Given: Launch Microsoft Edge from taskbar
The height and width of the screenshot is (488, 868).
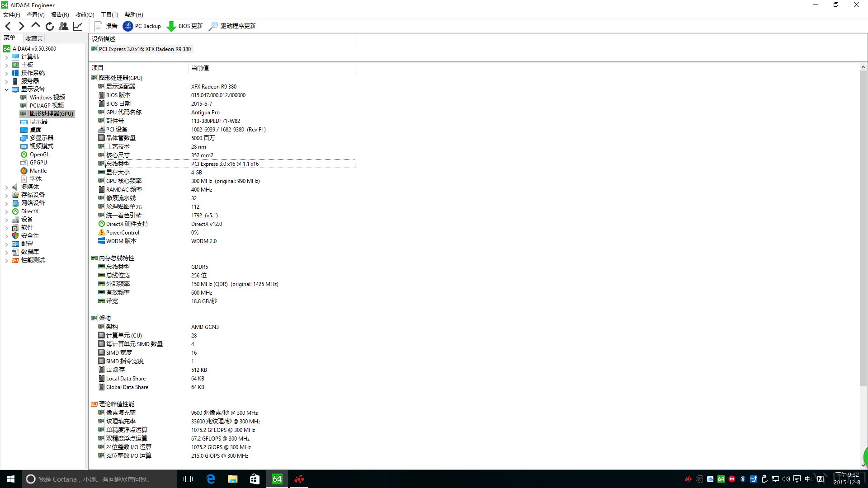Looking at the screenshot, I should [211, 479].
